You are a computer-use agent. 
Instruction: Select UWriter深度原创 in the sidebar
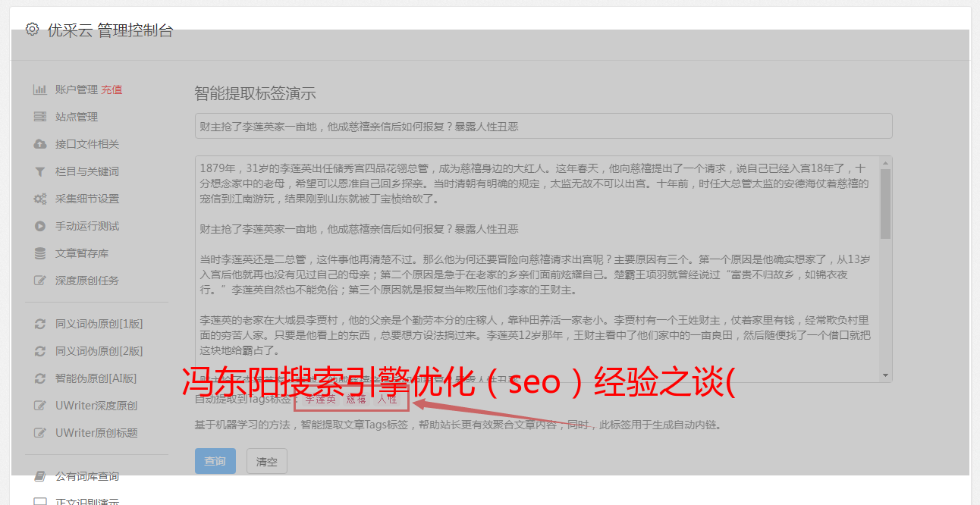pos(96,406)
